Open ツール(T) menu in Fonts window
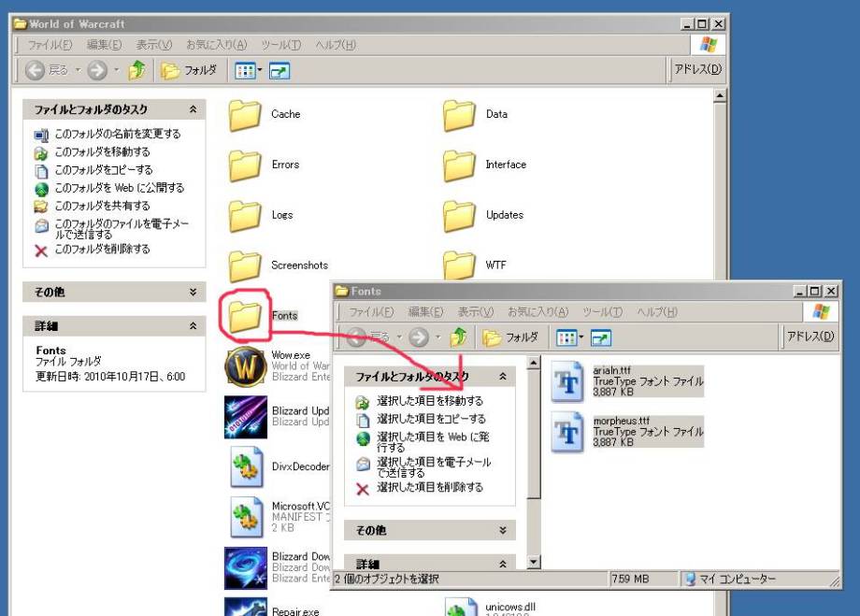Viewport: 860px width, 616px height. pos(602,311)
